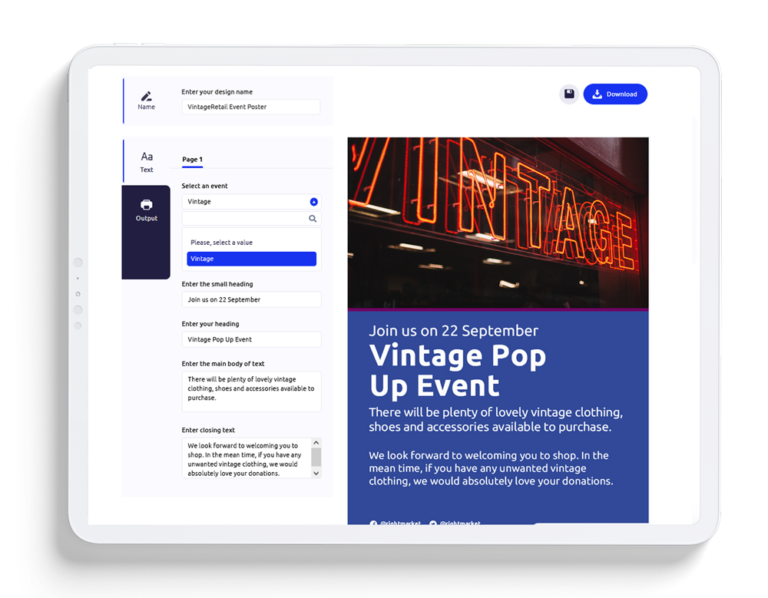Click the neon Vintage poster image
This screenshot has width=768, height=598.
[498, 223]
